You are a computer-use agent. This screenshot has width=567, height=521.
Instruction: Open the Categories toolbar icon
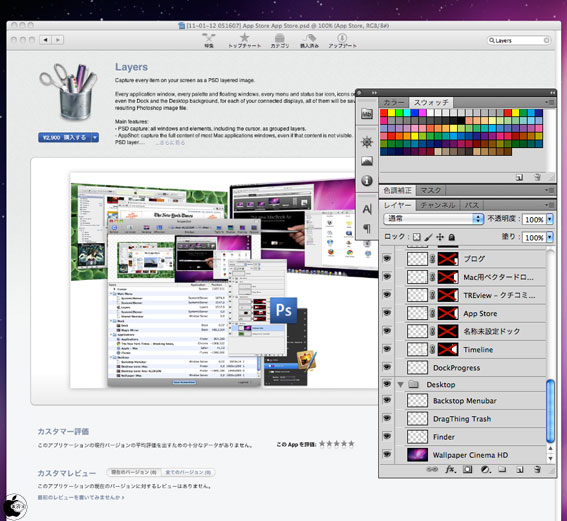(x=280, y=40)
